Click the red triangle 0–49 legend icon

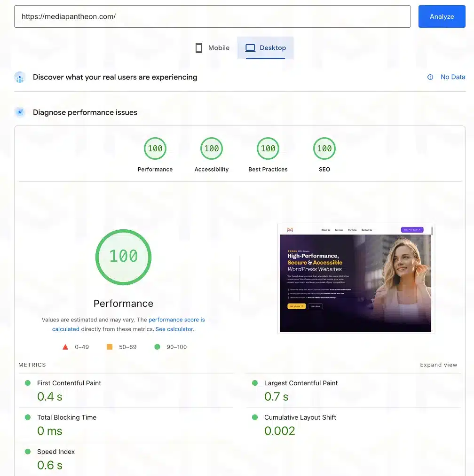(65, 347)
